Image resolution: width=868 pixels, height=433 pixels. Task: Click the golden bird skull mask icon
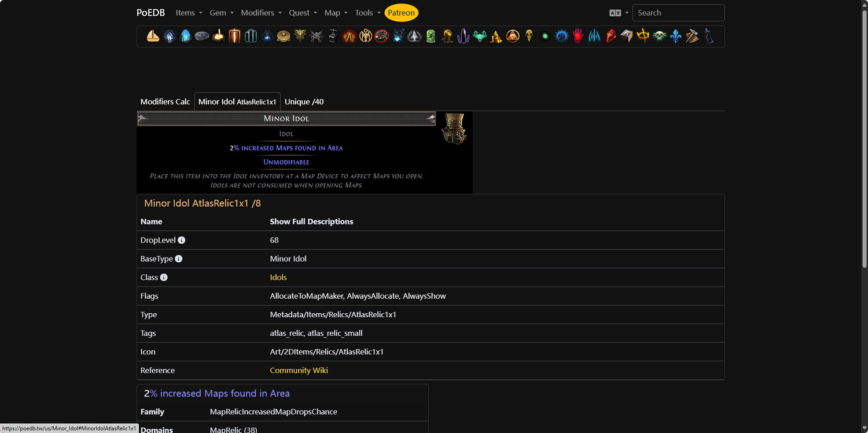[x=529, y=36]
